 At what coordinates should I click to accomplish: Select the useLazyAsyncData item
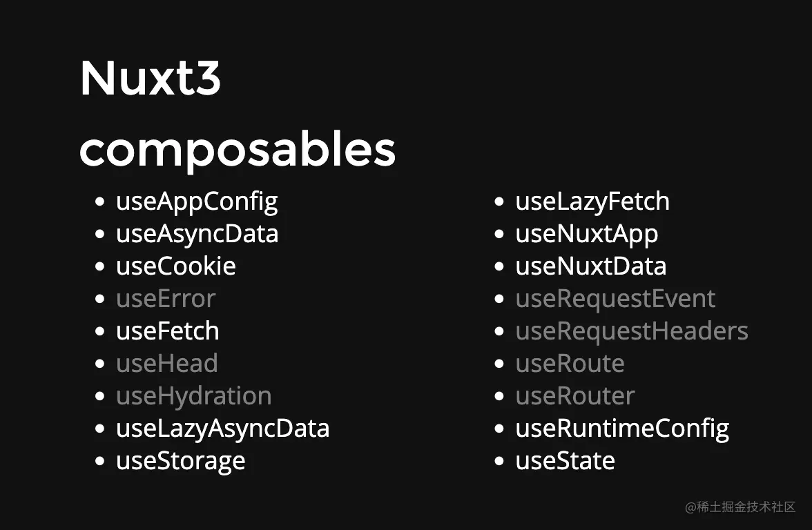pos(222,429)
